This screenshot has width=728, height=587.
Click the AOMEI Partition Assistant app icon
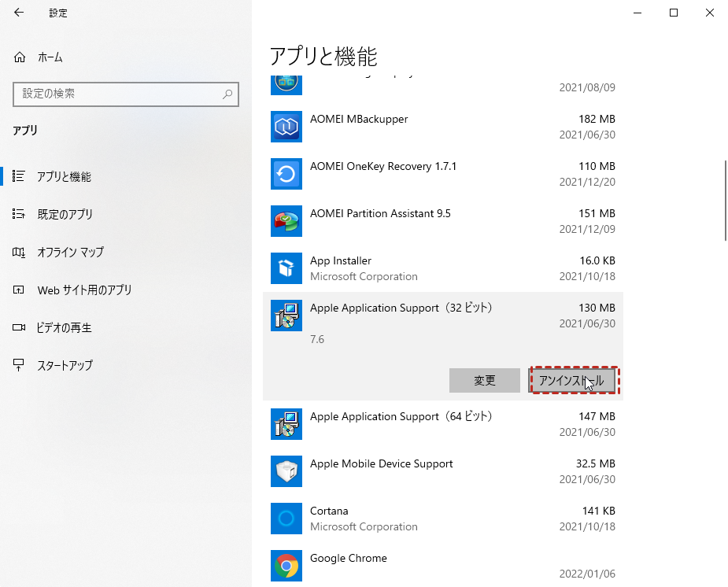[286, 221]
